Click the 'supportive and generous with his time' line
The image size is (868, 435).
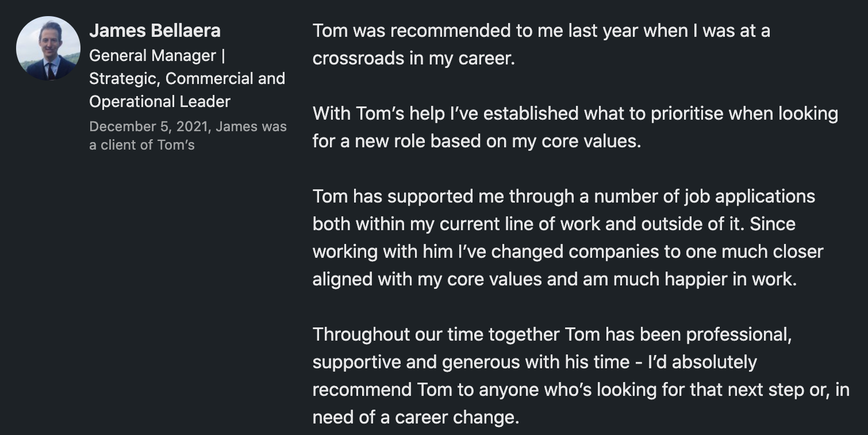[535, 362]
